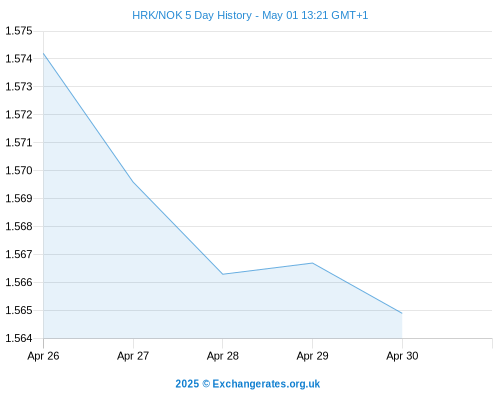This screenshot has height=400, width=495.
Task: Click the 1.564 y-axis label
Action: [x=19, y=338]
